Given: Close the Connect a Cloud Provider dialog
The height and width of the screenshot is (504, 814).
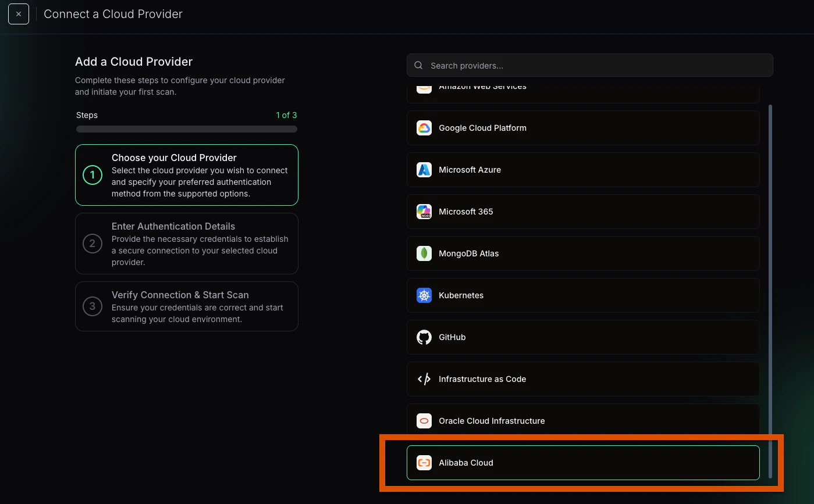Looking at the screenshot, I should click(18, 13).
